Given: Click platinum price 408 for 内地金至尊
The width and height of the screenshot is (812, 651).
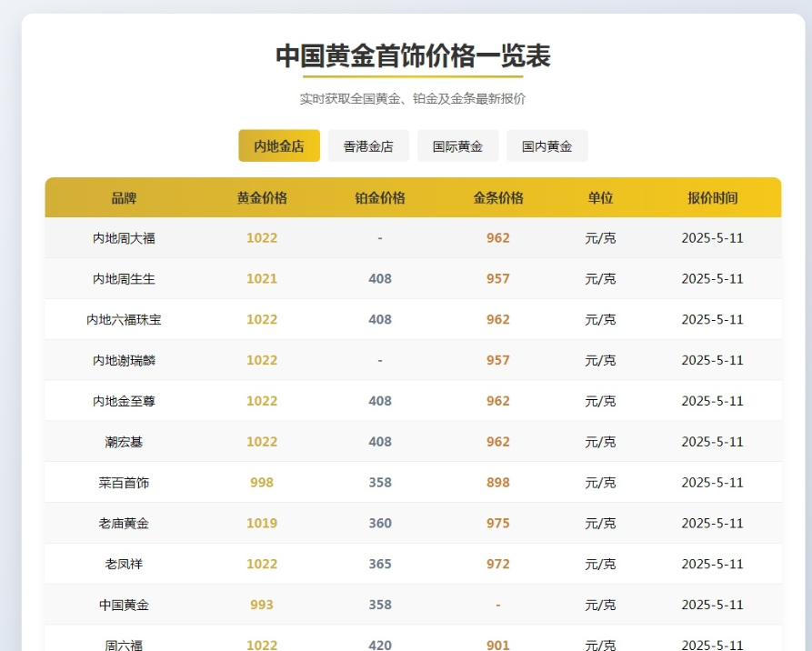Looking at the screenshot, I should coord(380,401).
